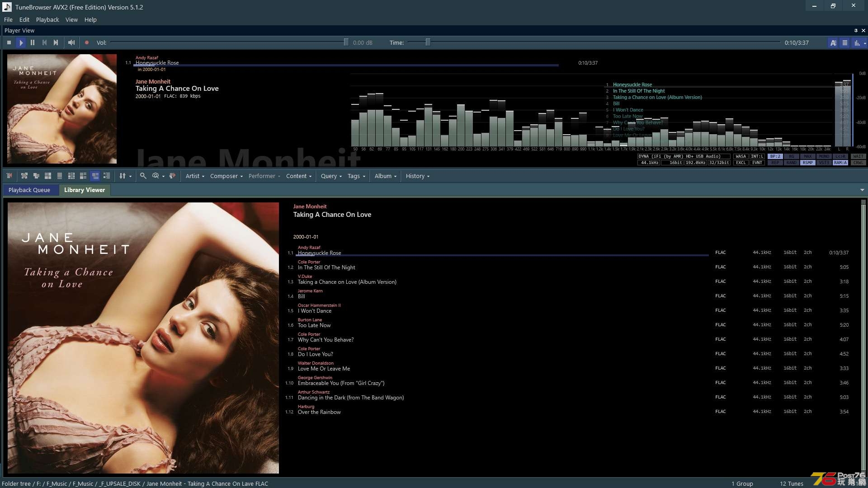Click the WASA output mode button

pos(741,156)
